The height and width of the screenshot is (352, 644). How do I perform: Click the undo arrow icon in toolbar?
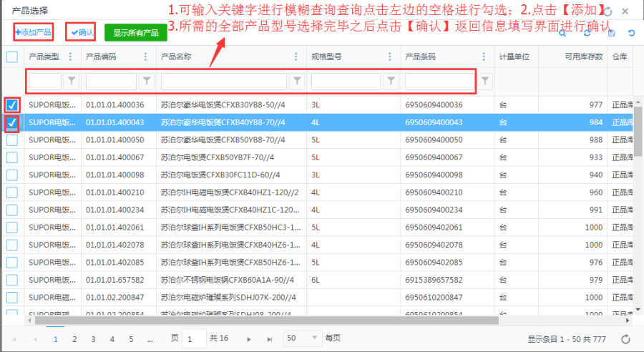click(x=631, y=34)
